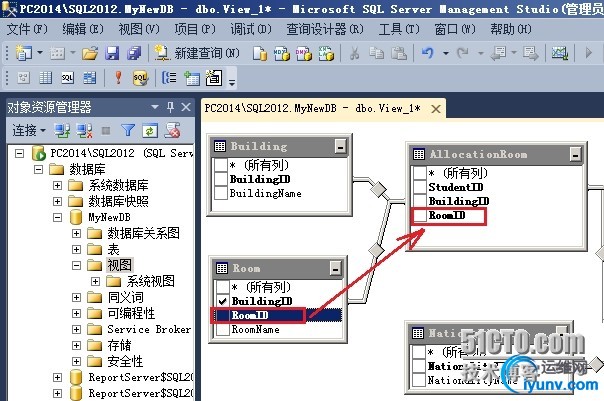
Task: Click the Disconnect icon in Object Explorer
Action: click(84, 131)
